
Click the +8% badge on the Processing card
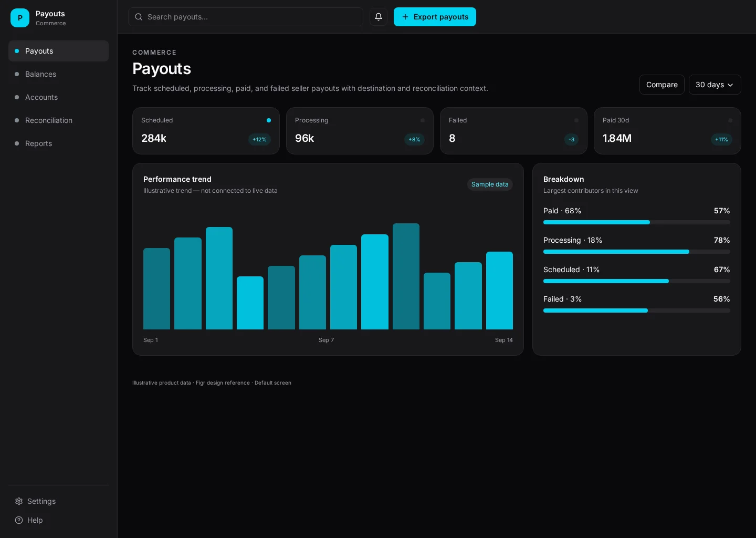pyautogui.click(x=414, y=139)
